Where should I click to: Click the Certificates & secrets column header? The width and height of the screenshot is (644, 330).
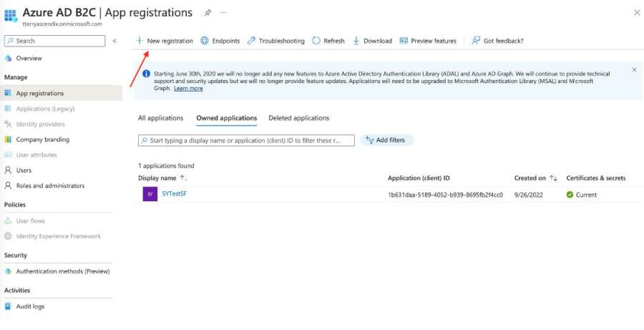point(596,178)
